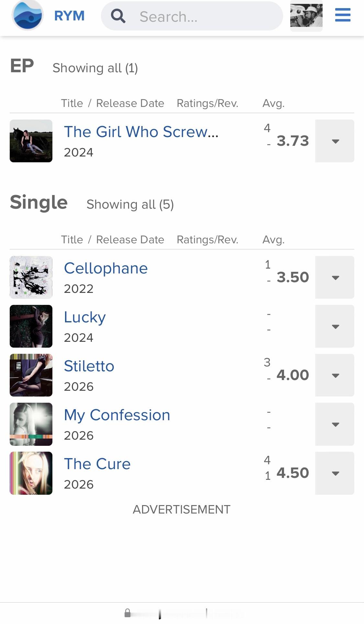Expand rating dropdown for My Confession
This screenshot has width=364, height=624.
coord(335,424)
